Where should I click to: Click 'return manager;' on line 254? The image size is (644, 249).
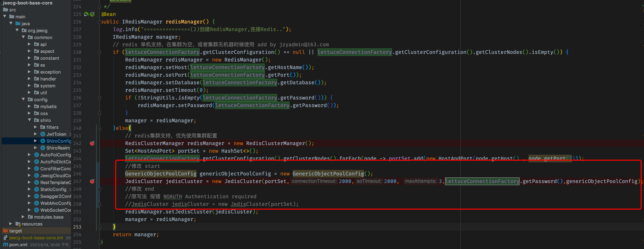point(136,234)
